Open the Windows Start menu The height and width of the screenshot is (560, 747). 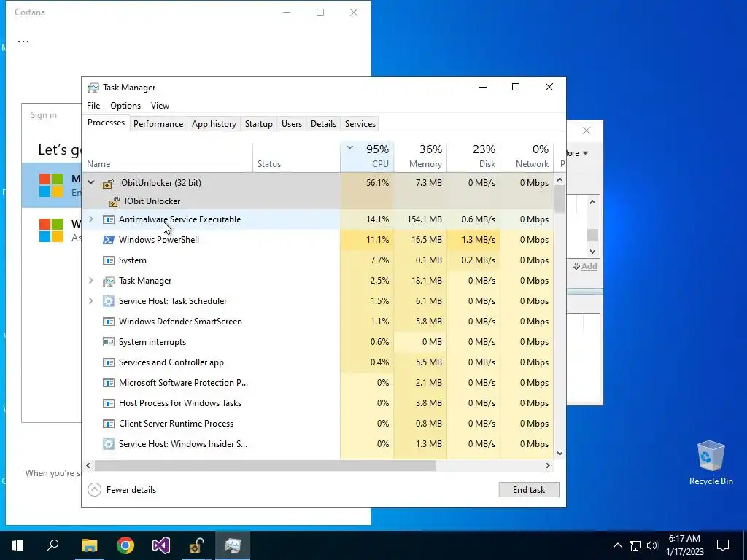pos(18,545)
